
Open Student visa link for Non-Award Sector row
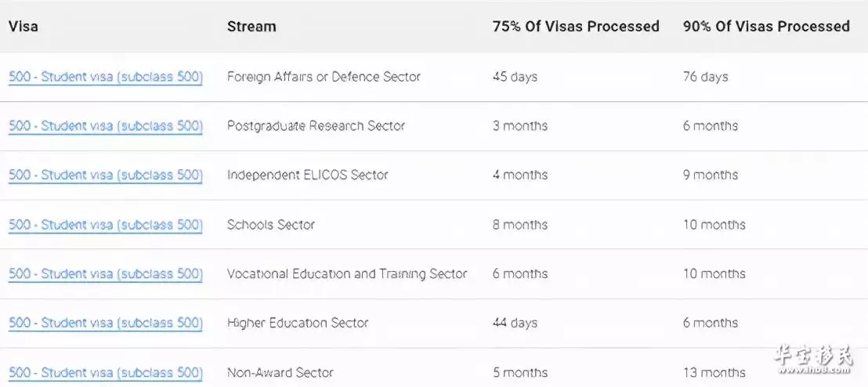tap(106, 373)
